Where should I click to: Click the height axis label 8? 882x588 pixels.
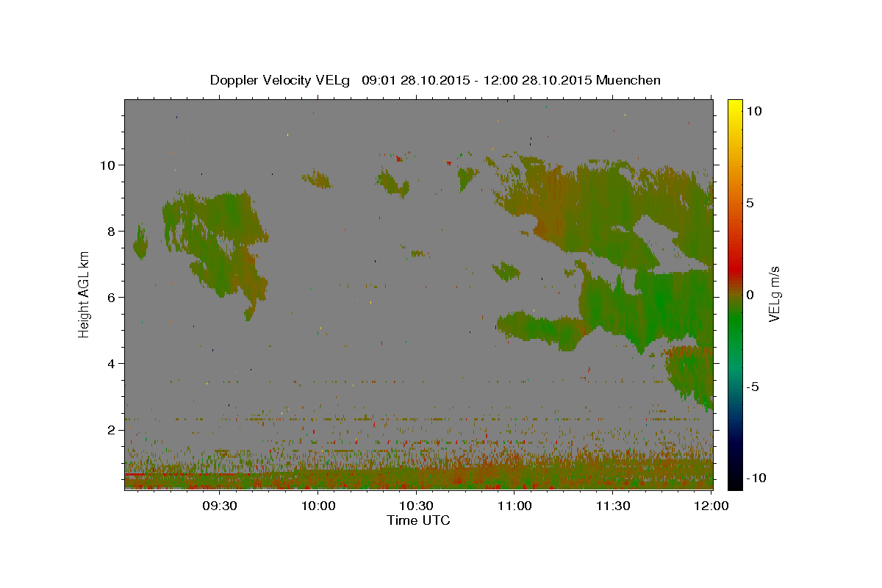(x=111, y=231)
